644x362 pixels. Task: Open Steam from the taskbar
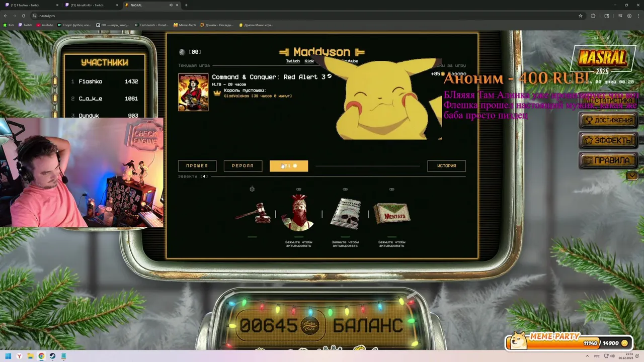tap(52, 356)
